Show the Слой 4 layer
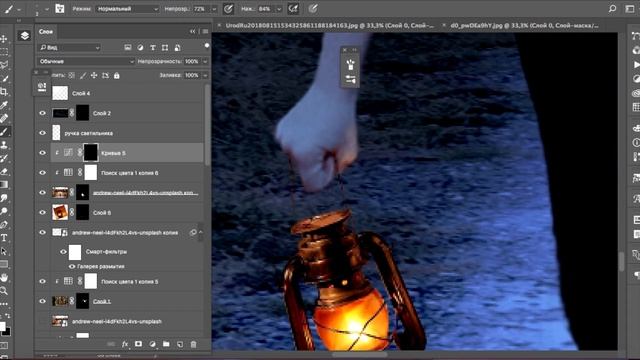The height and width of the screenshot is (360, 640). (x=42, y=93)
